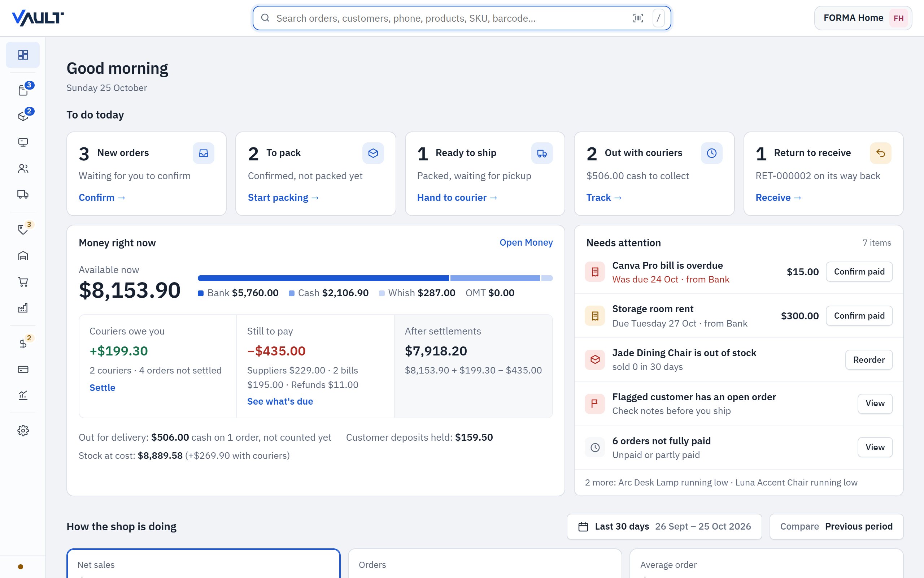Click the FH avatar badge

898,18
